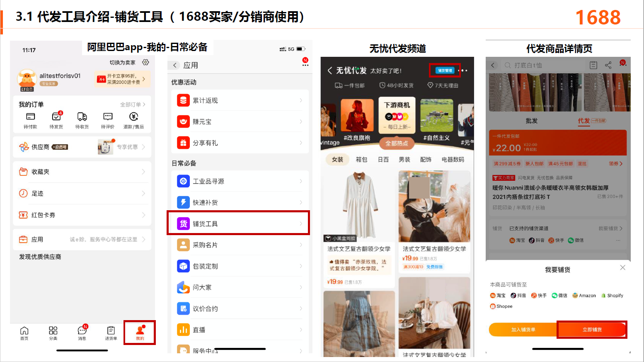This screenshot has height=362, width=644.
Task: Tap the alitestforisv01 avatar
Action: 27,79
